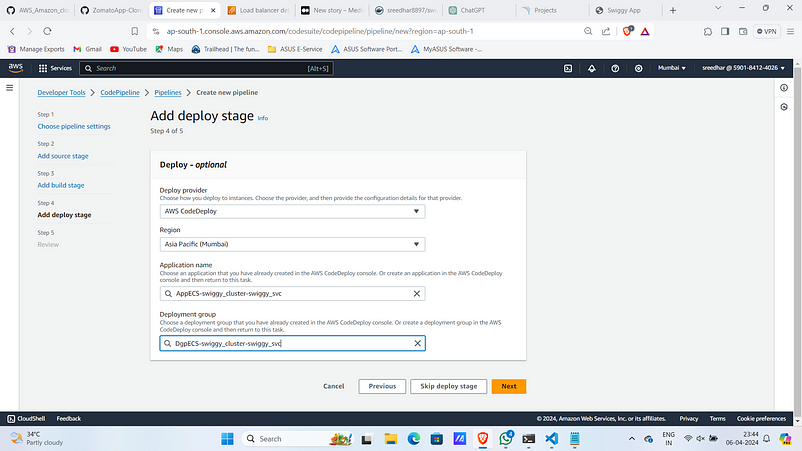Open the info panel icon on right edge
Screen dimensions: 802x451
click(784, 88)
